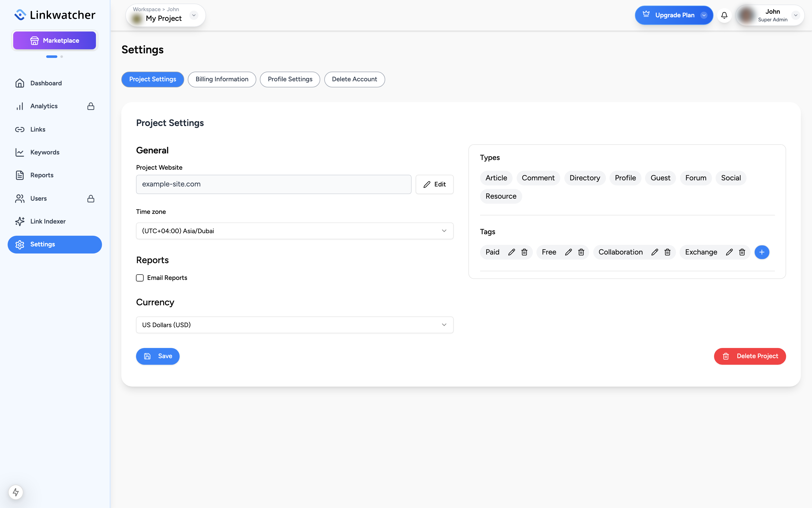Select the Profile type chip

click(625, 178)
